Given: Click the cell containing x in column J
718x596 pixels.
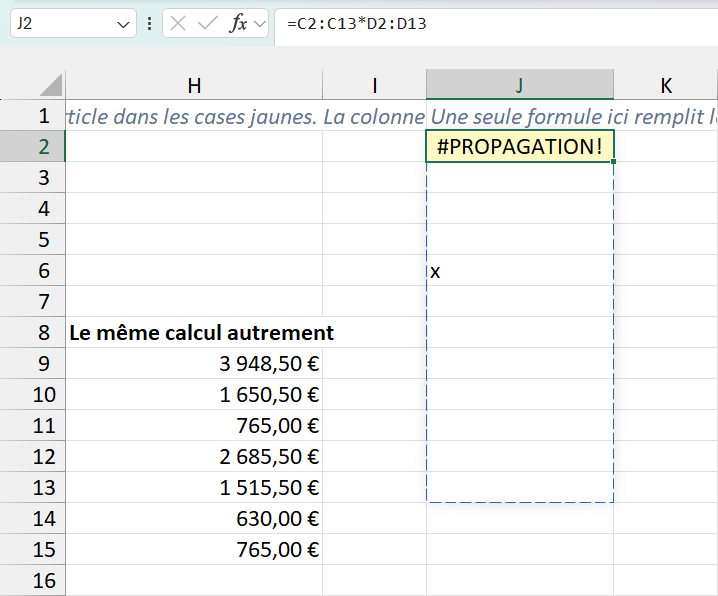Looking at the screenshot, I should pyautogui.click(x=520, y=271).
